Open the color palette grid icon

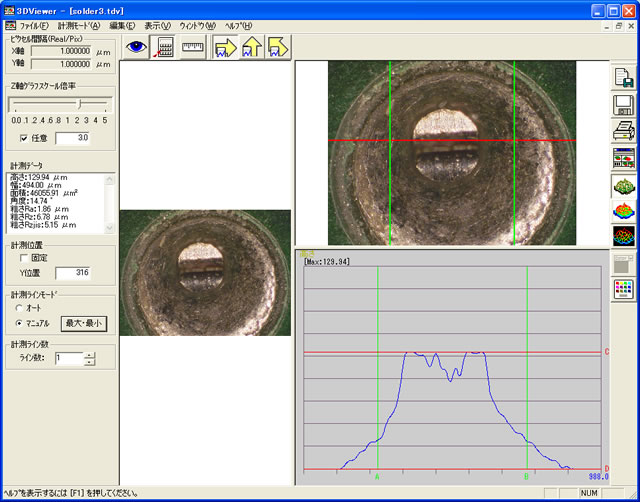pyautogui.click(x=623, y=288)
